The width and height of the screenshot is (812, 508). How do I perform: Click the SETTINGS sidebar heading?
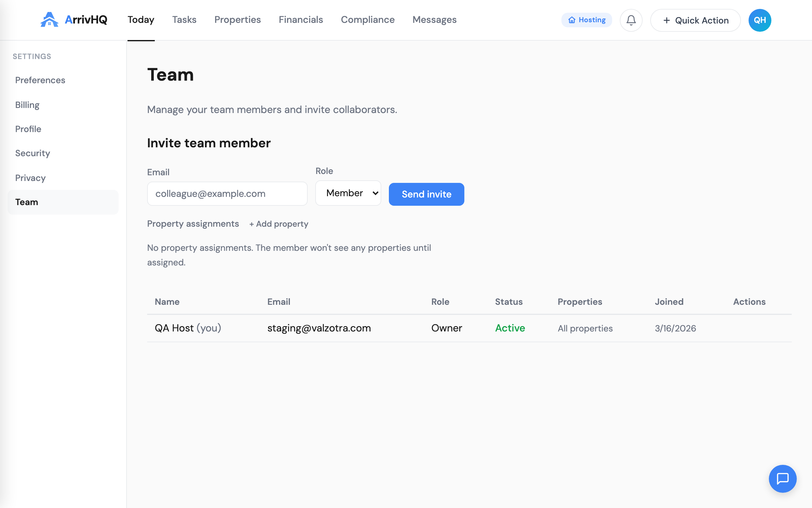(32, 57)
